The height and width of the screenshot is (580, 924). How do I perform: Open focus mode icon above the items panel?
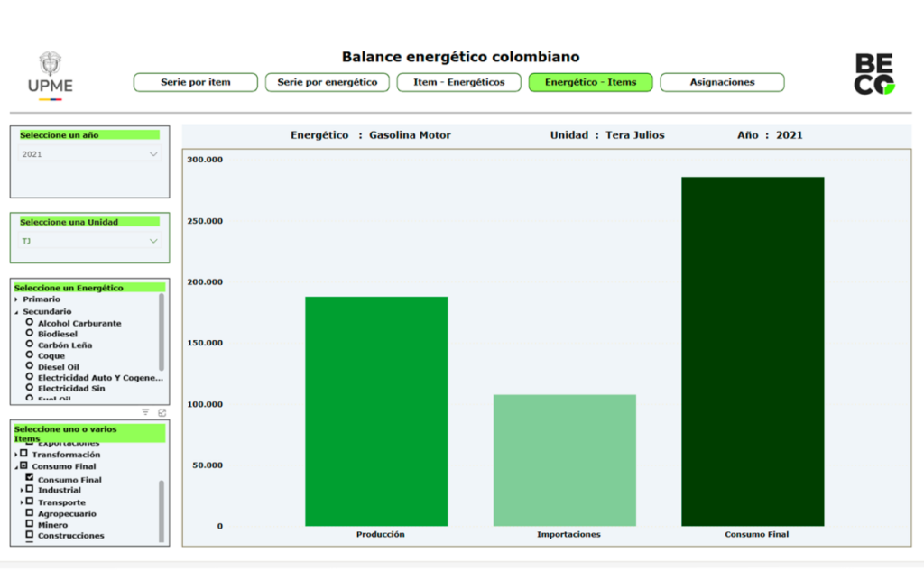point(162,412)
